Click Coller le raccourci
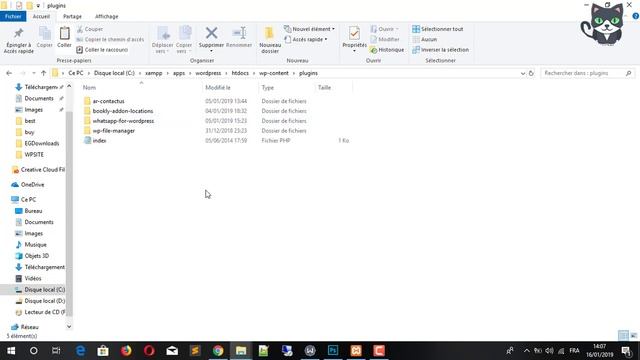Image resolution: width=640 pixels, height=360 pixels. click(102, 50)
